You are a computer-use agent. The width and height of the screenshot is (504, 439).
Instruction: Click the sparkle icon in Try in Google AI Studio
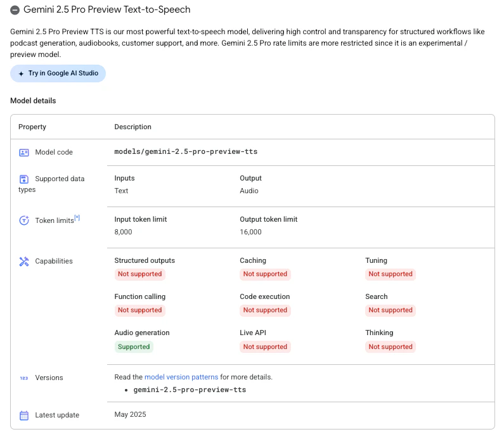pos(21,74)
